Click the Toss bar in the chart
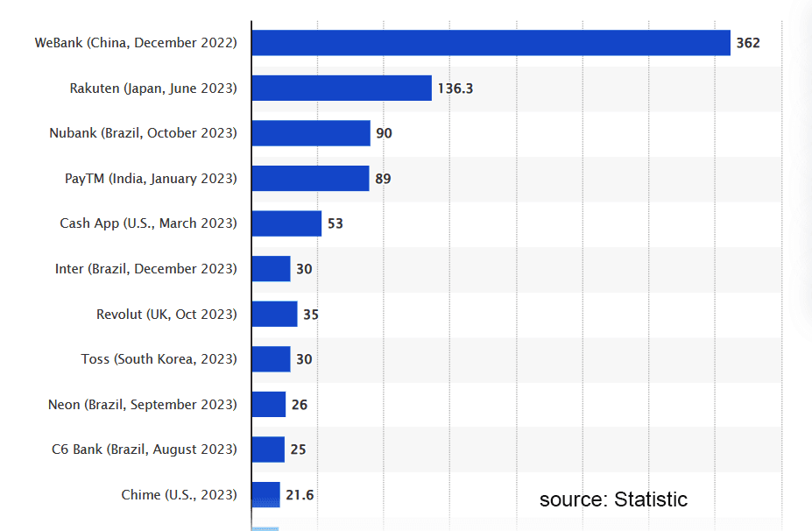 pos(272,359)
